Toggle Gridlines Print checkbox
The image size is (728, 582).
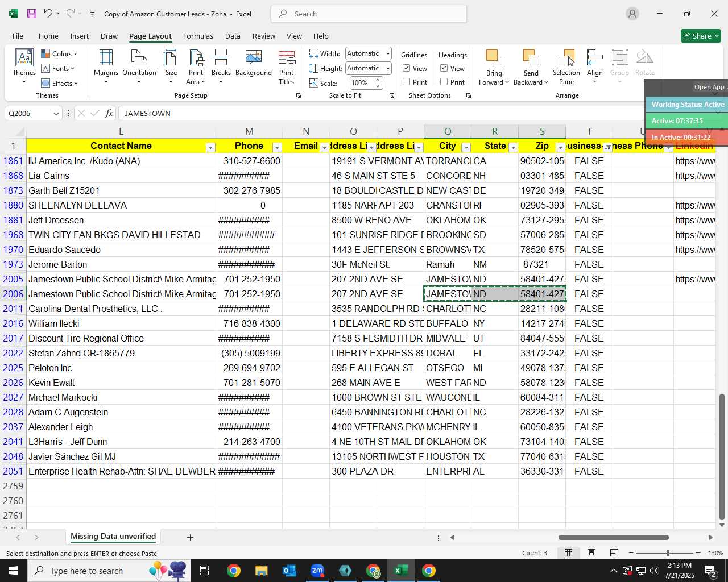coord(407,82)
